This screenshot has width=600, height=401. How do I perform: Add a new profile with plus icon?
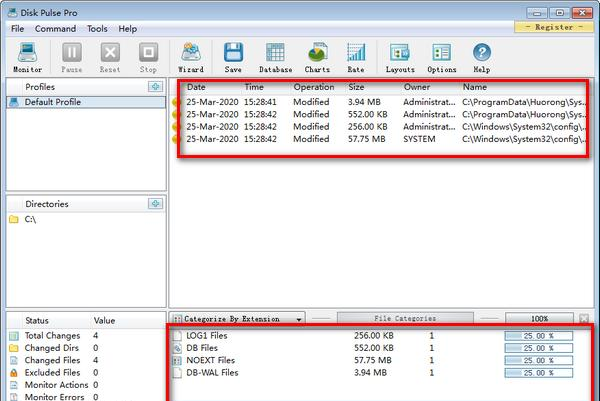click(155, 86)
